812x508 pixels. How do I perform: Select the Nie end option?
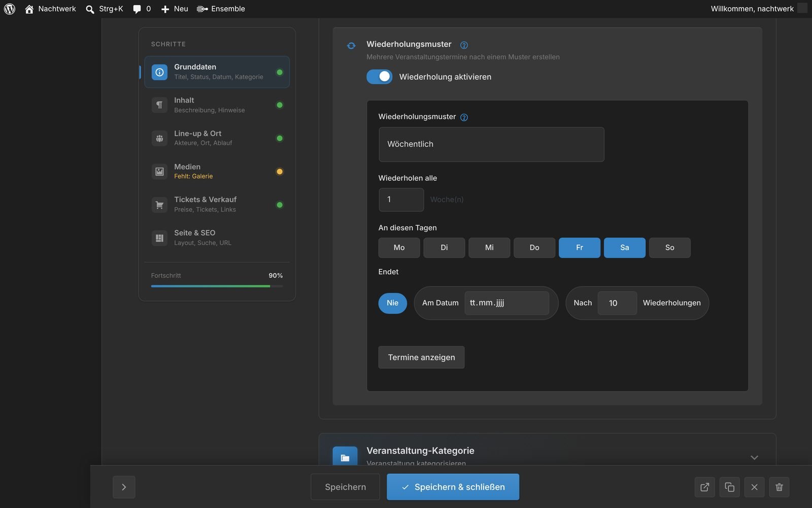click(393, 303)
